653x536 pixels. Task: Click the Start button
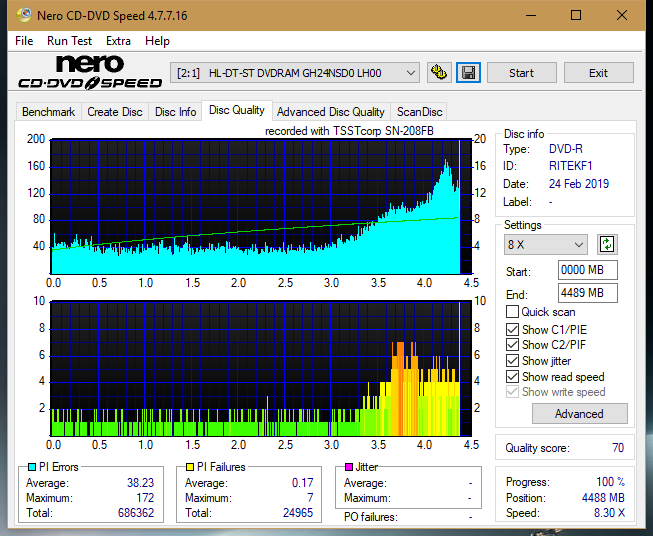point(521,73)
